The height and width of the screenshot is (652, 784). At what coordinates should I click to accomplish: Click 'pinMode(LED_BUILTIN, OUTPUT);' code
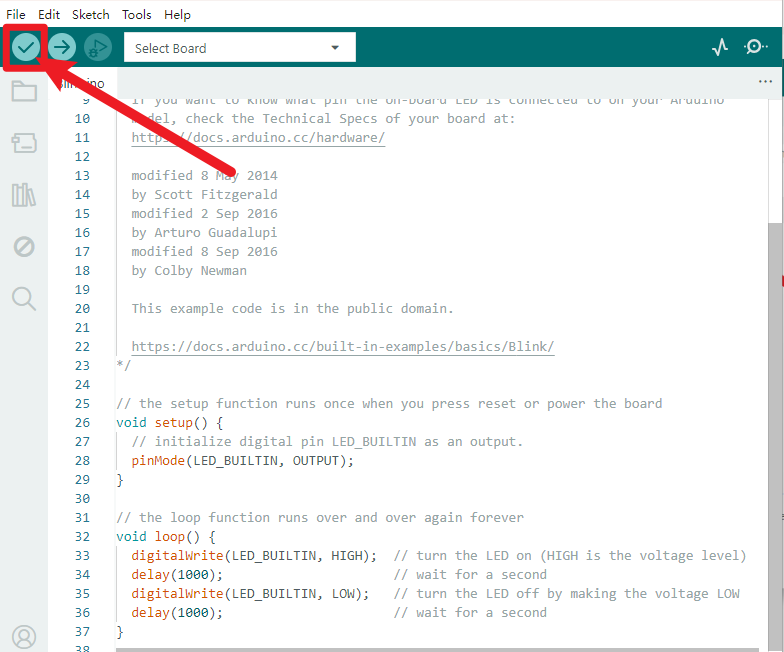[x=242, y=461]
